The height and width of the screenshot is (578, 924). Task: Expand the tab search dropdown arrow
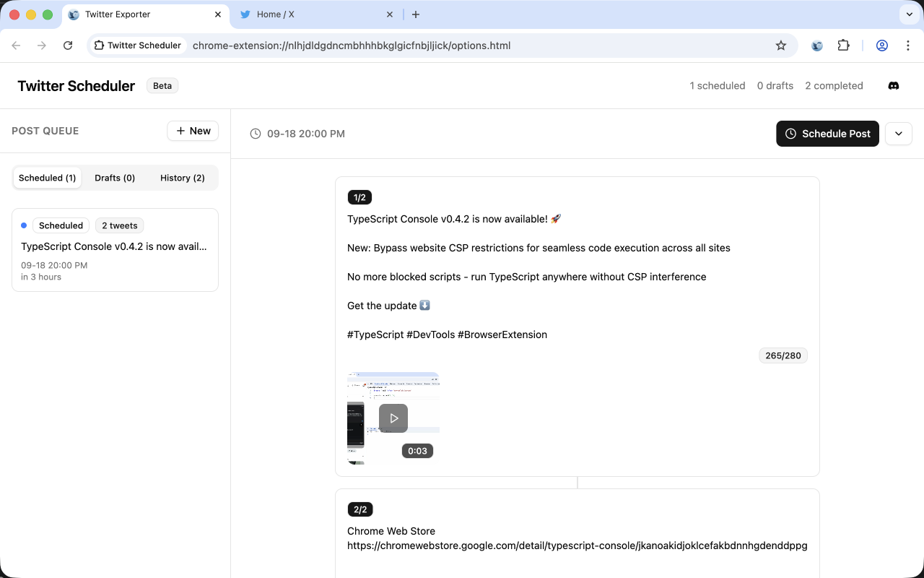[908, 14]
